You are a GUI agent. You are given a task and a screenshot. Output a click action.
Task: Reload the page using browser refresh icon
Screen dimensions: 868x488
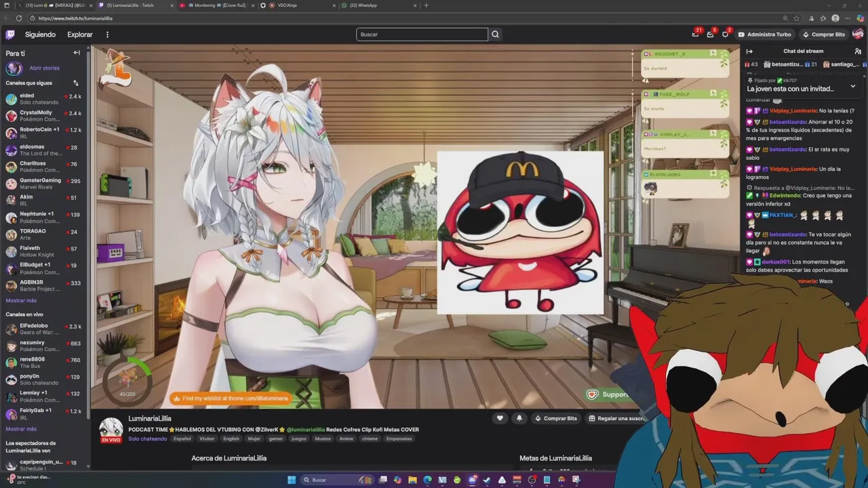[x=19, y=18]
